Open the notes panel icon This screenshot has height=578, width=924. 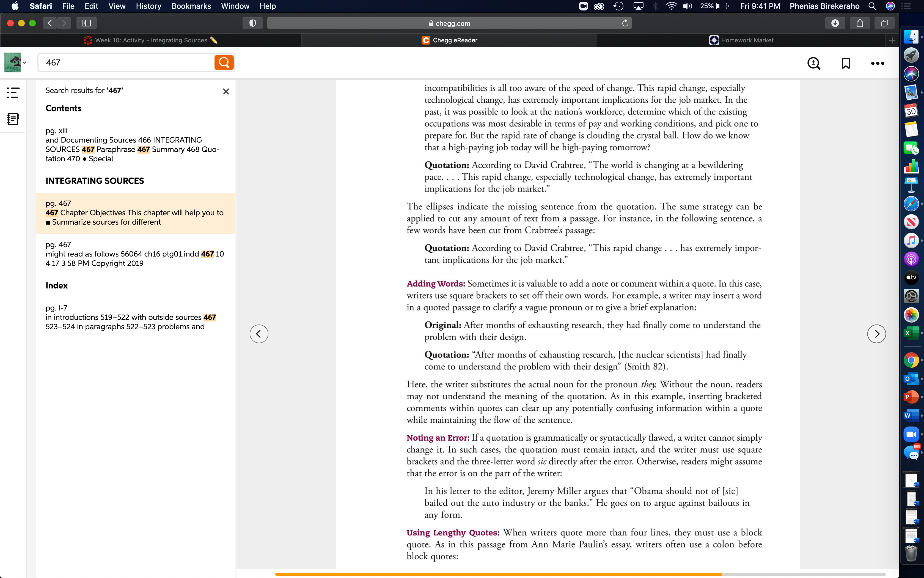click(13, 119)
